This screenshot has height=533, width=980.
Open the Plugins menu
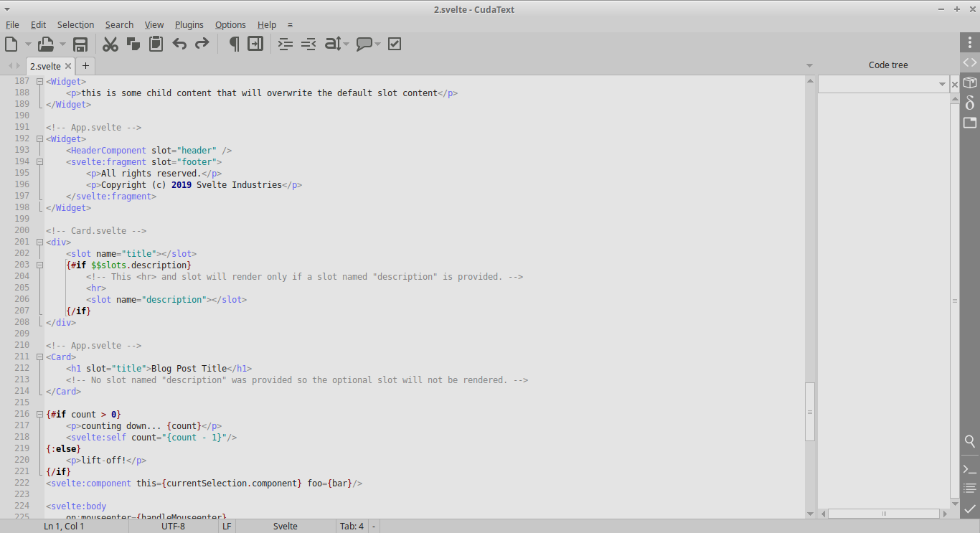(189, 24)
